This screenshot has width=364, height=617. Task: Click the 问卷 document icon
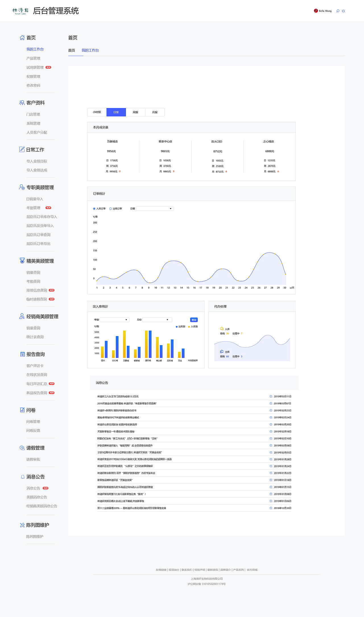click(22, 410)
